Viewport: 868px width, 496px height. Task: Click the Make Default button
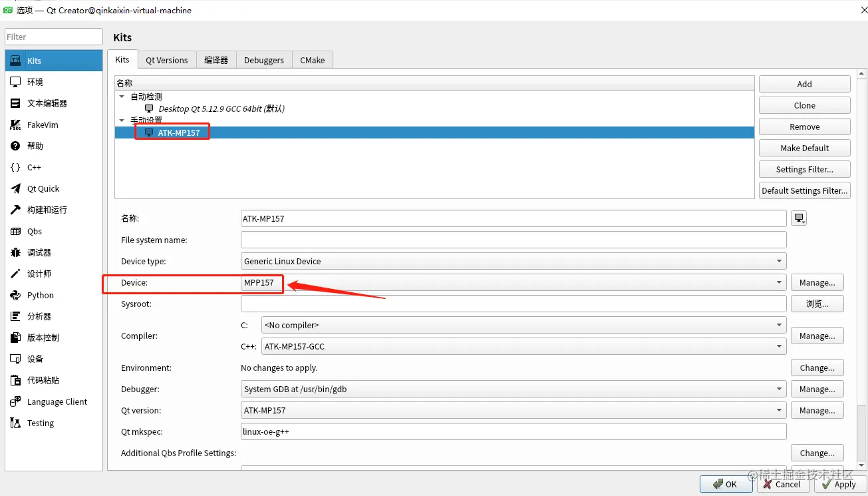805,148
